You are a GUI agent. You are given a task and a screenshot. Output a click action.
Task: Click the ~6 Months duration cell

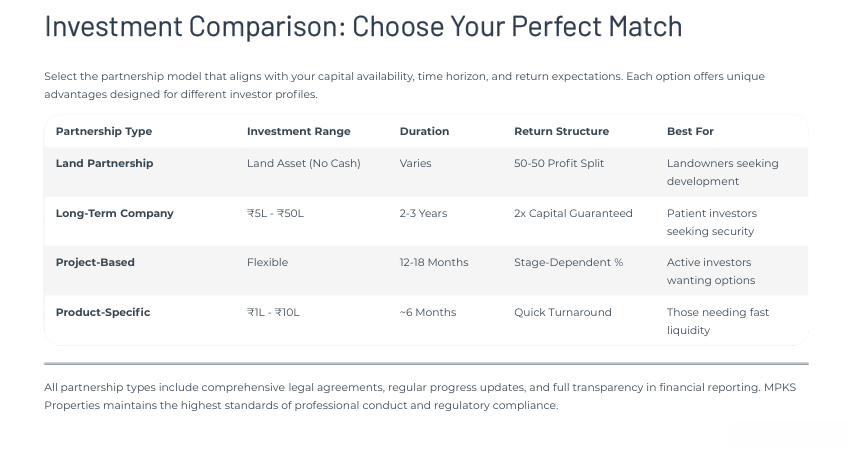coord(427,312)
